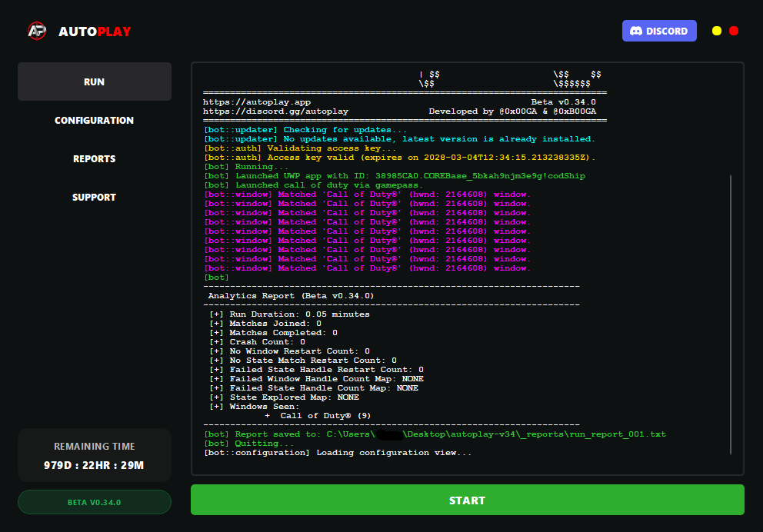Click the red status dot
The image size is (763, 532).
coord(734,30)
